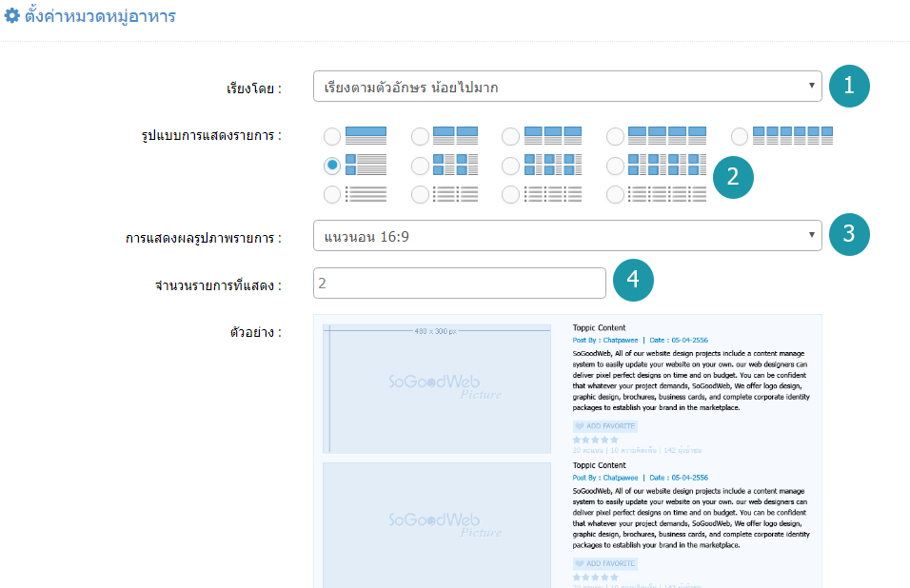This screenshot has height=588, width=910.
Task: Click the single-column text list layout icon
Action: 366,194
